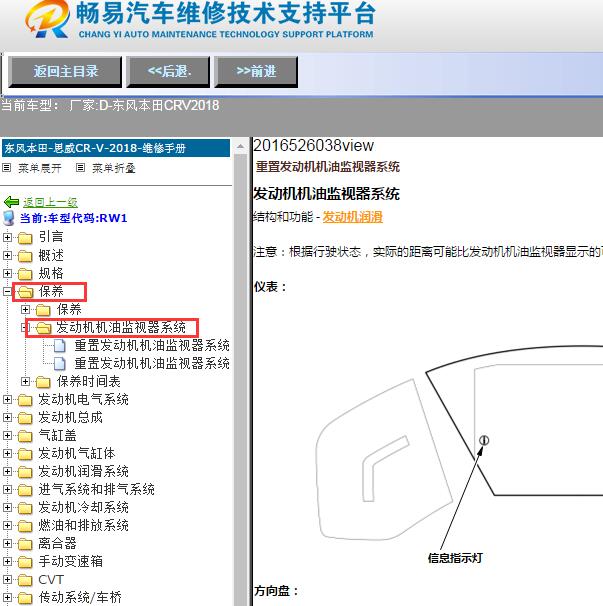Click the tree panel scroll-up arrow
The height and width of the screenshot is (606, 603).
coord(240,146)
